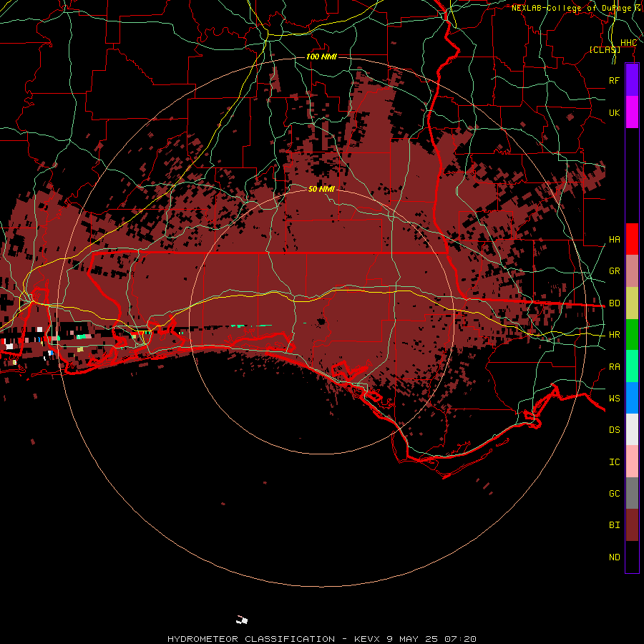Click the HHC product code label
Viewport: 644px width, 644px height.
click(x=628, y=43)
